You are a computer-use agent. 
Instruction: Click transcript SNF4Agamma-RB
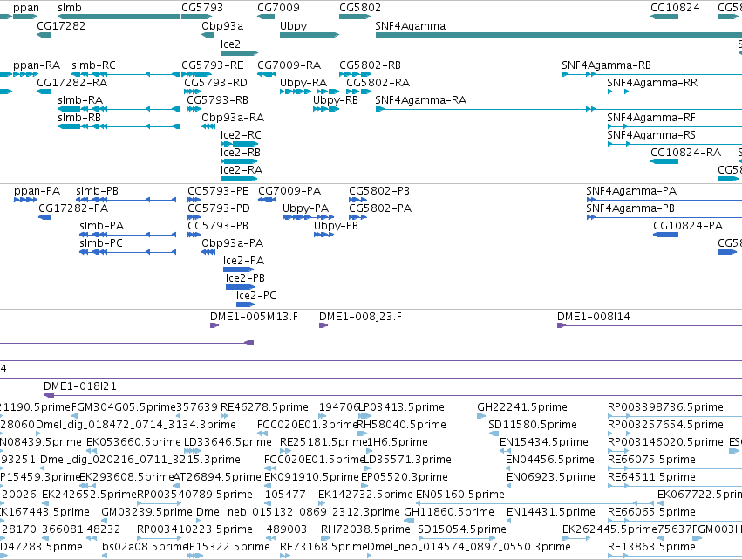[651, 74]
